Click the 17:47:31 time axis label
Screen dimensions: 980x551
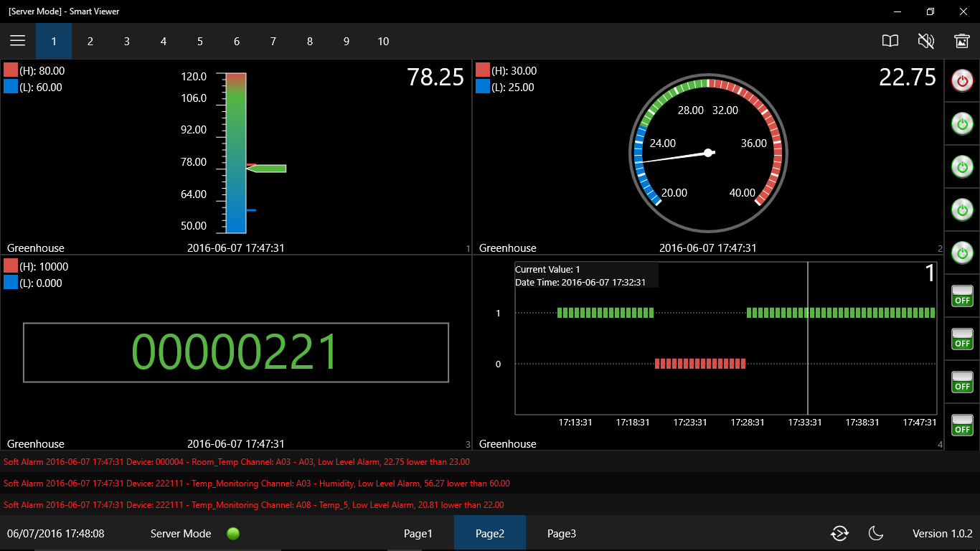pos(920,422)
